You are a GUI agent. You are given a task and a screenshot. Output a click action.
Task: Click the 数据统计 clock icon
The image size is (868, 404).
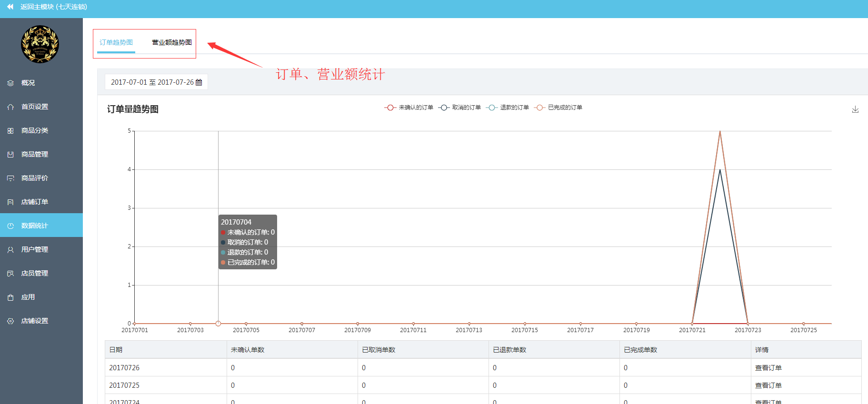click(10, 226)
